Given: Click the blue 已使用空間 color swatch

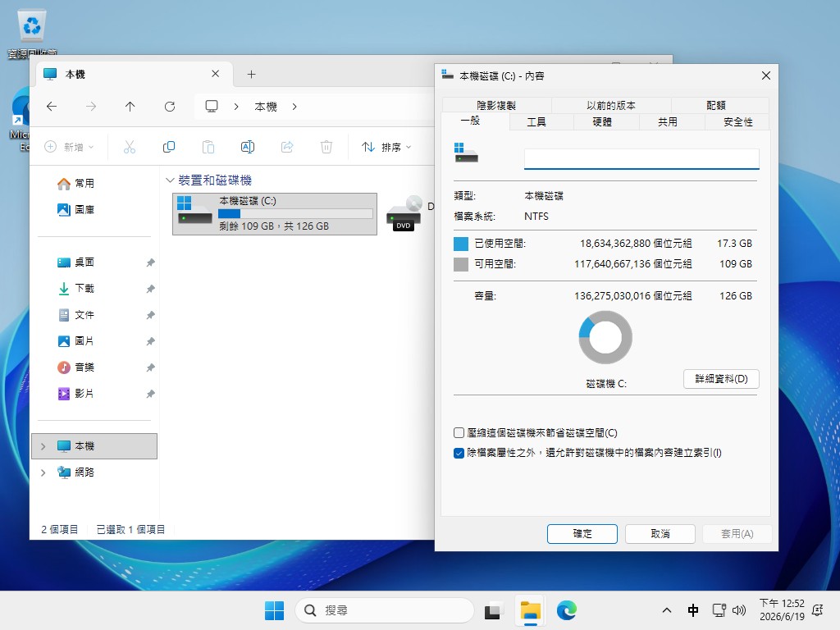Looking at the screenshot, I should [461, 244].
